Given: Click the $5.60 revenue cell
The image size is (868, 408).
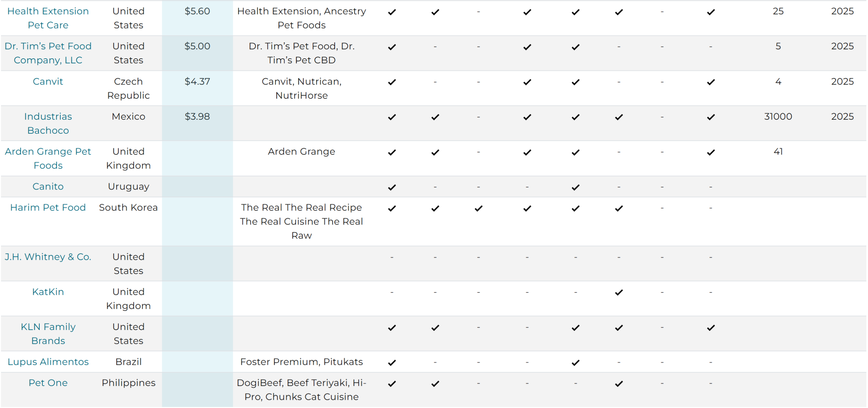Looking at the screenshot, I should pos(197,12).
